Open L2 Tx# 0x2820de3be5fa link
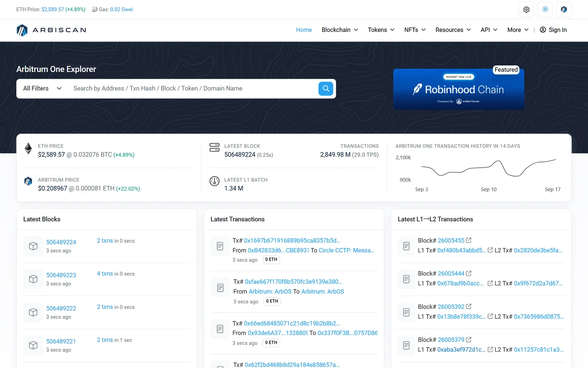This screenshot has height=368, width=588. coord(538,250)
